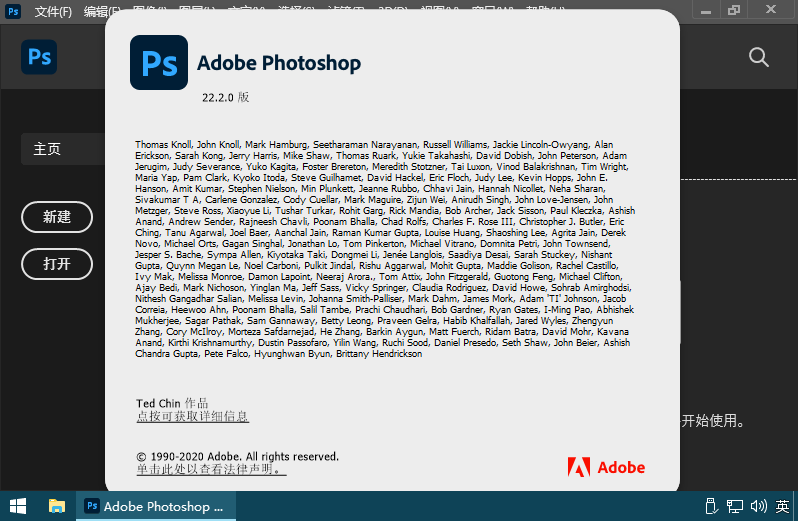Click the 1990-2020 Adobe copyright text

click(x=237, y=456)
